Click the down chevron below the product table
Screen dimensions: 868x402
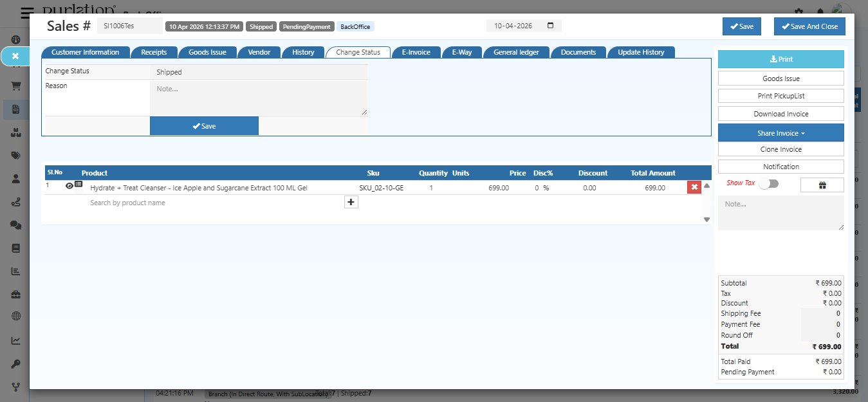coord(706,219)
